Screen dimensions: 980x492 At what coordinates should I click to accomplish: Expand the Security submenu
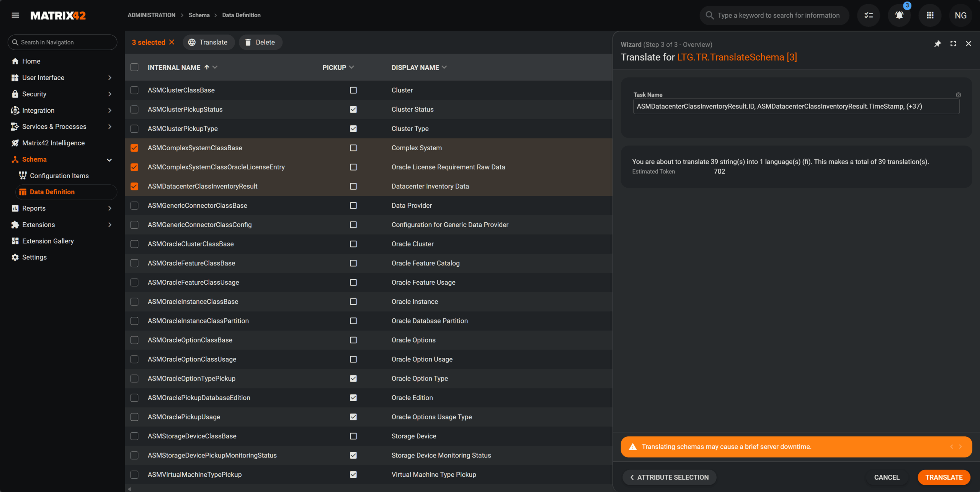coord(110,94)
